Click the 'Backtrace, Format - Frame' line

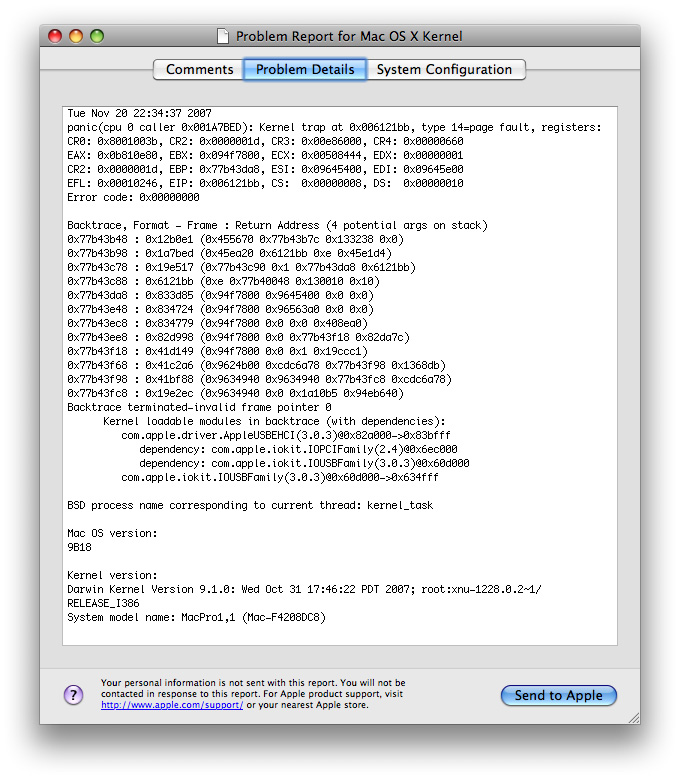pyautogui.click(x=278, y=225)
